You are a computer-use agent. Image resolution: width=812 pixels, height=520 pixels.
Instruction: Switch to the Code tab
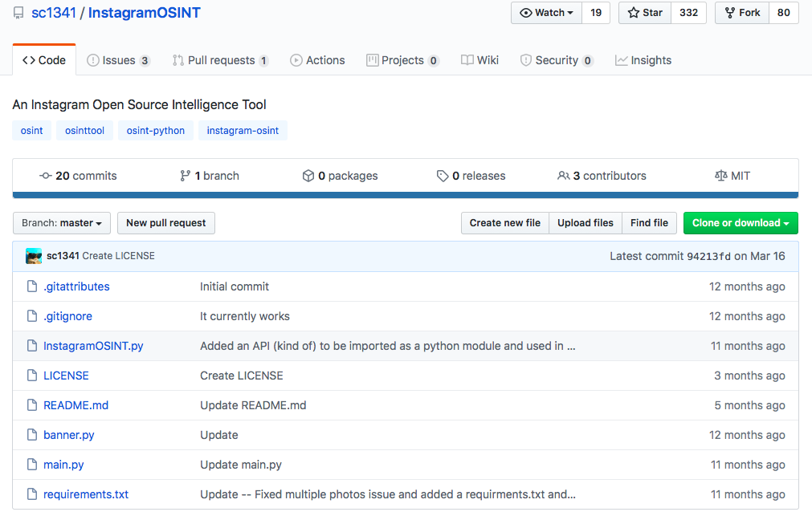point(44,60)
